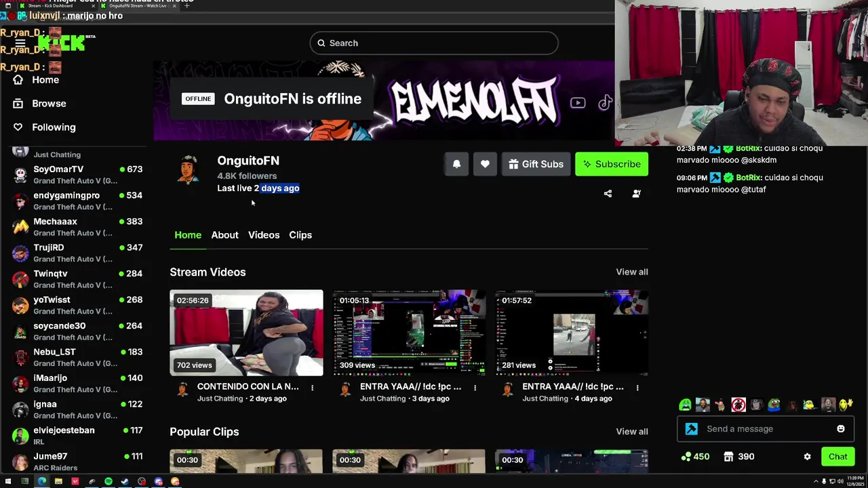The height and width of the screenshot is (488, 868).
Task: Open Twinqtv channel in sidebar
Action: (x=78, y=279)
